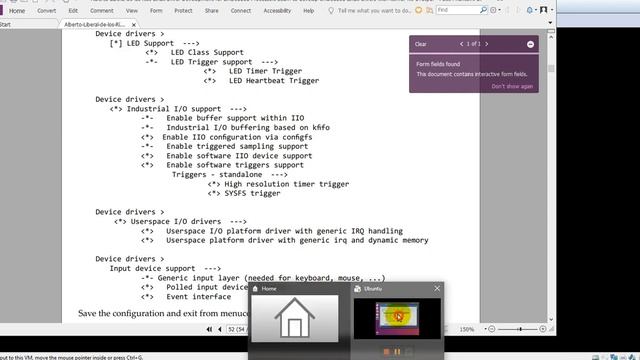The height and width of the screenshot is (360, 640).
Task: Select the Ubuntu VM preview thumbnail
Action: tap(397, 318)
